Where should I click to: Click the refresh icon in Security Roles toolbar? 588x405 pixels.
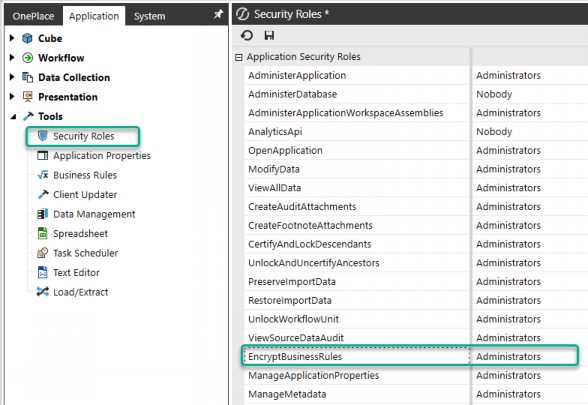click(247, 35)
